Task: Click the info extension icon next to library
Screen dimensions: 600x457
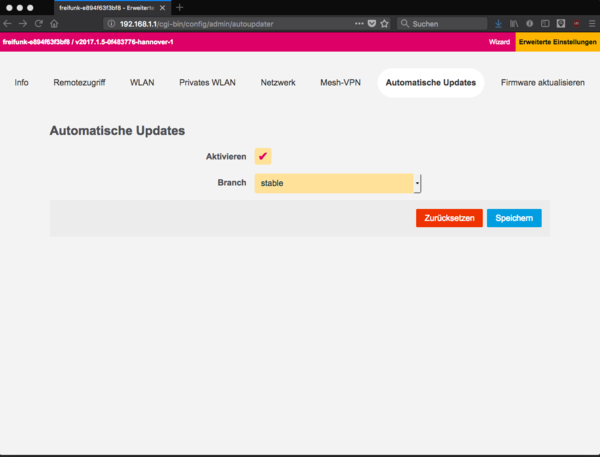Action: (x=529, y=24)
